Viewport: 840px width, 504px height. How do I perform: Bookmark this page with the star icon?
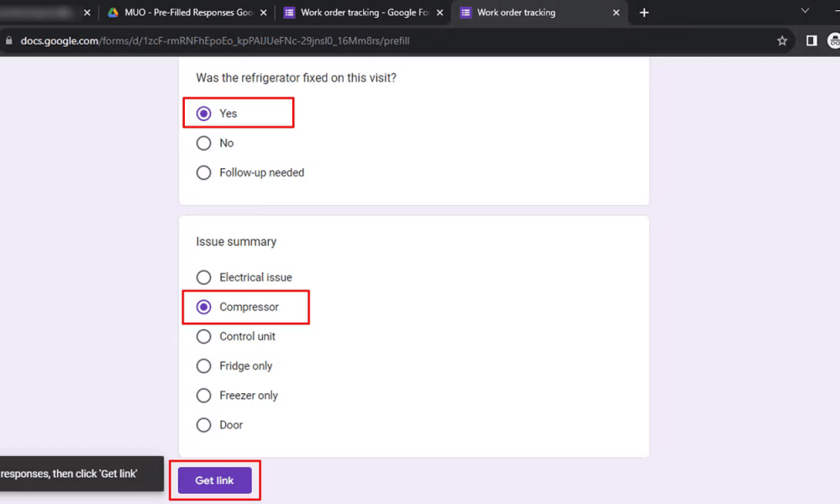coord(781,40)
